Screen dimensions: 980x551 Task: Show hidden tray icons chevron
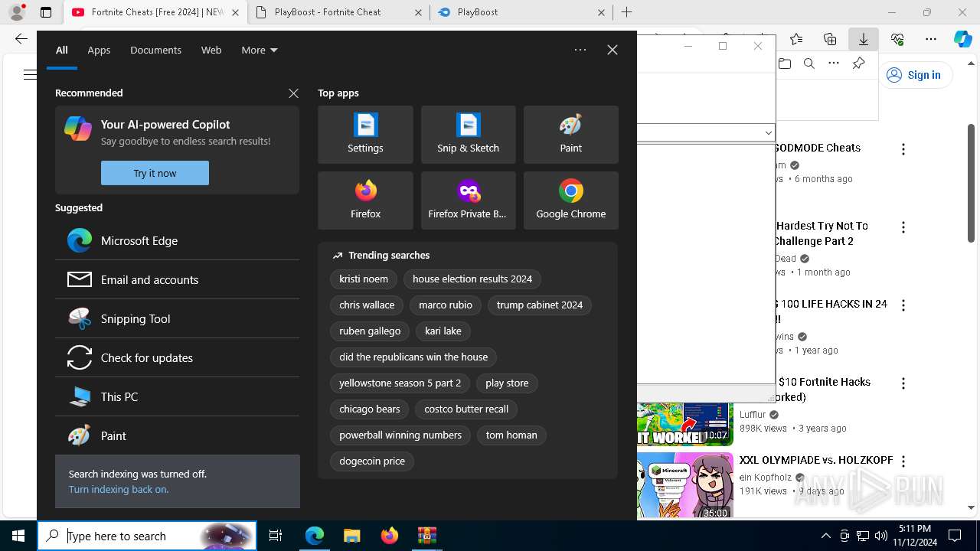(826, 536)
